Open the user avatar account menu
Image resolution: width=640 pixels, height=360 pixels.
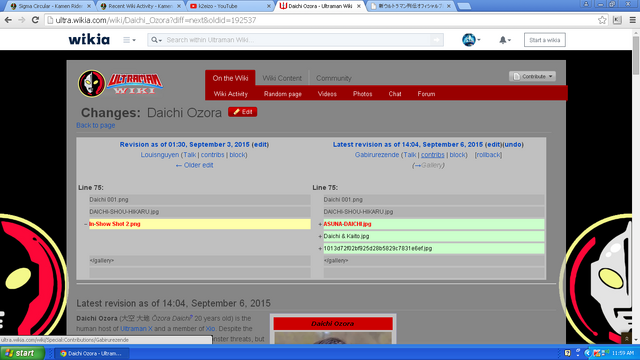(x=471, y=40)
